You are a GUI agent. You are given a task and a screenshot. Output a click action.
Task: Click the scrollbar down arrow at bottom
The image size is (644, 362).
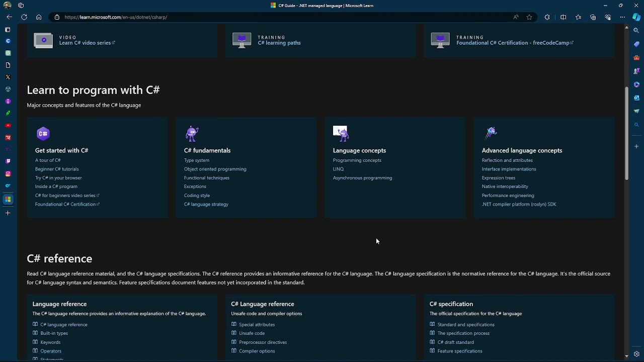pos(626,356)
